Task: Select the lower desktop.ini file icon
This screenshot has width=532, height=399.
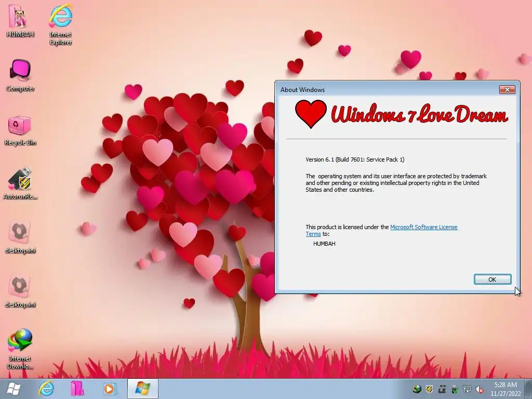Action: pyautogui.click(x=20, y=292)
